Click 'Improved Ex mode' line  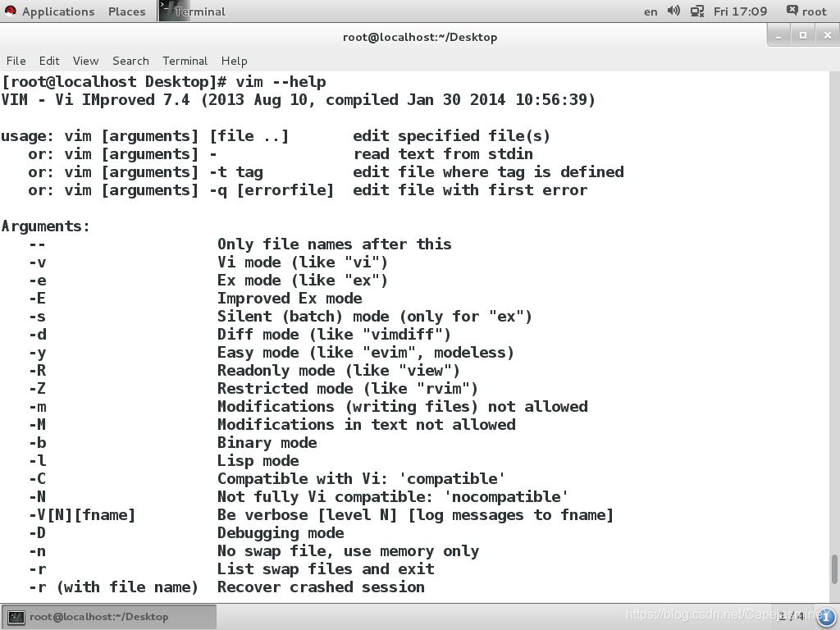pos(290,299)
